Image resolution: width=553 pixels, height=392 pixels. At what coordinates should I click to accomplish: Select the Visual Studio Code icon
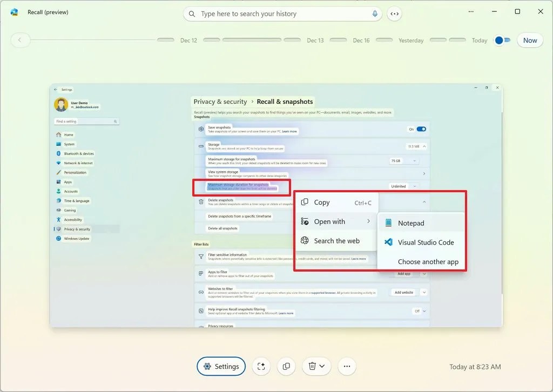(389, 242)
